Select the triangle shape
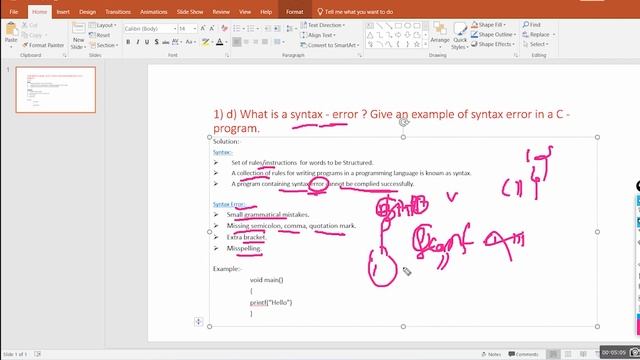The image size is (640, 360). [x=370, y=35]
